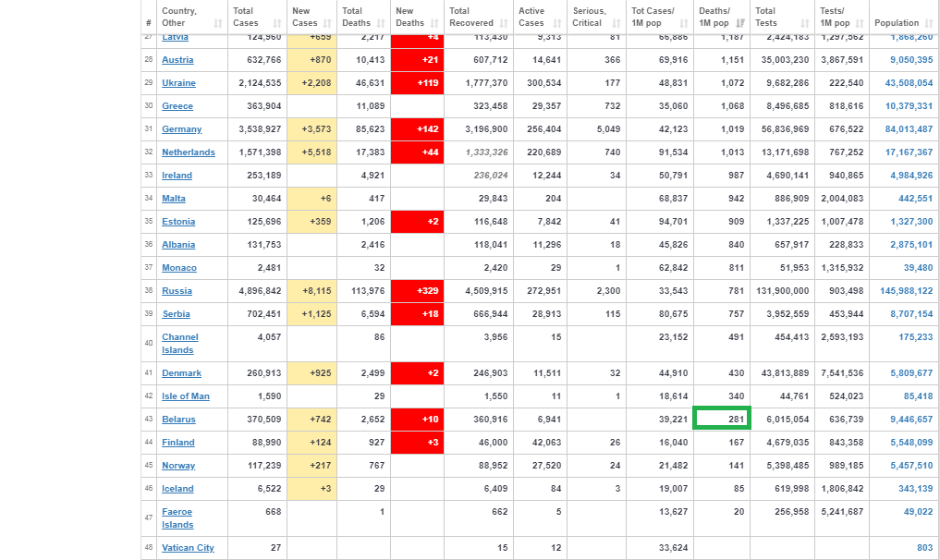Sort by Total Recovered column arrows
This screenshot has width=940, height=560.
click(504, 23)
